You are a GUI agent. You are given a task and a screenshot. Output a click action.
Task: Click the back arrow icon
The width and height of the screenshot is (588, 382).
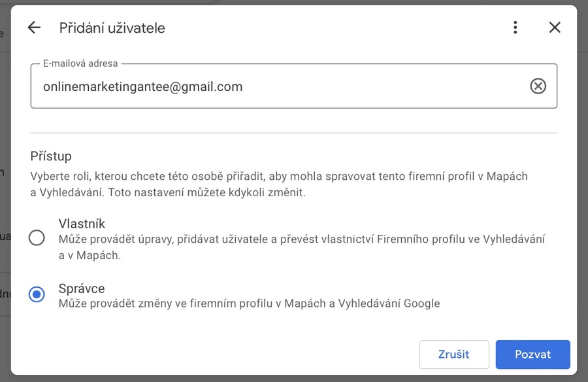tap(34, 27)
